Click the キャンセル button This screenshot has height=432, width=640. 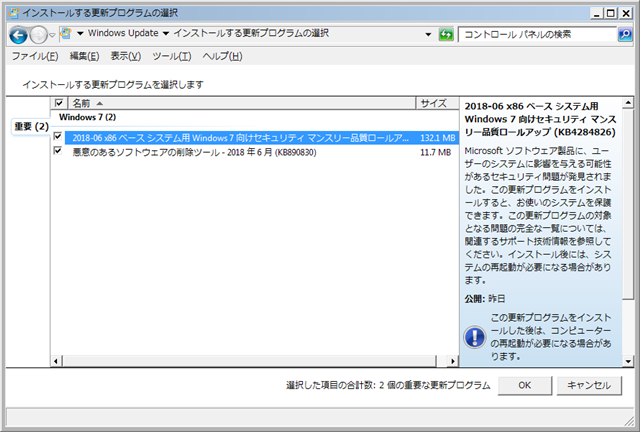(x=589, y=385)
